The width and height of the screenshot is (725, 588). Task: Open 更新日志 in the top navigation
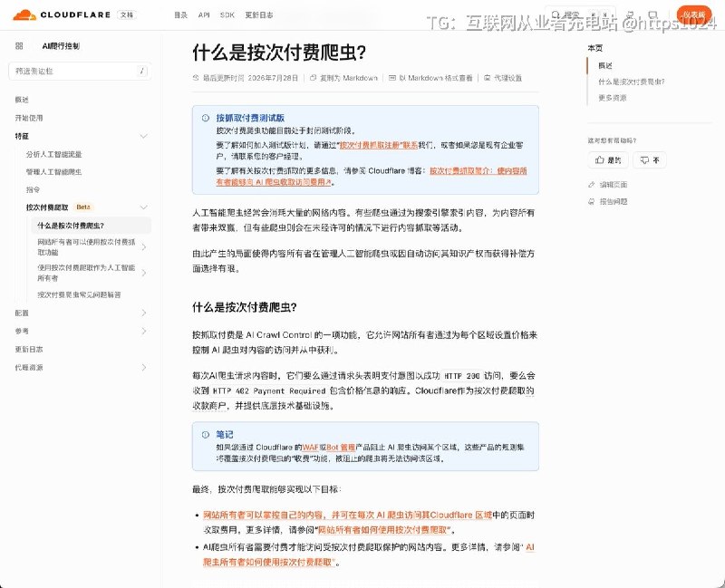259,14
